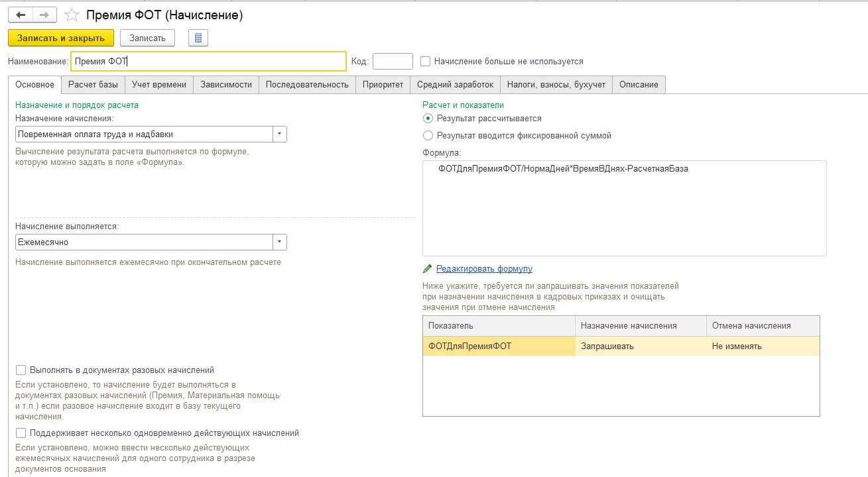Check 'Выполнять в документах разовых начислений'

tap(21, 370)
